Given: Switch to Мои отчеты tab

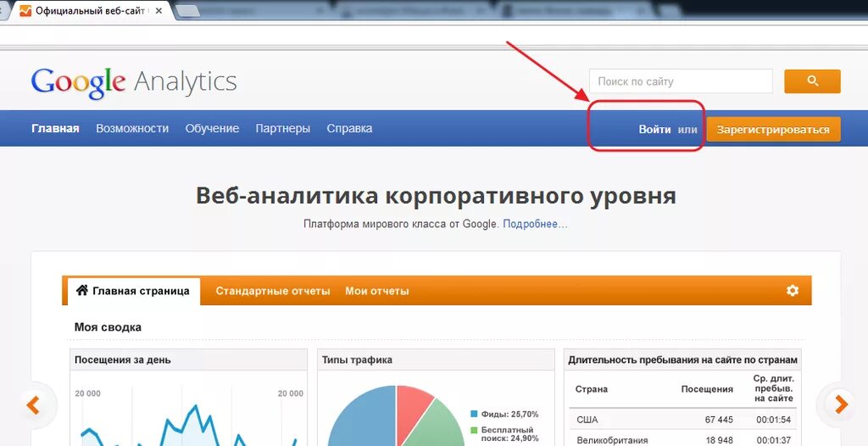Looking at the screenshot, I should pos(377,291).
